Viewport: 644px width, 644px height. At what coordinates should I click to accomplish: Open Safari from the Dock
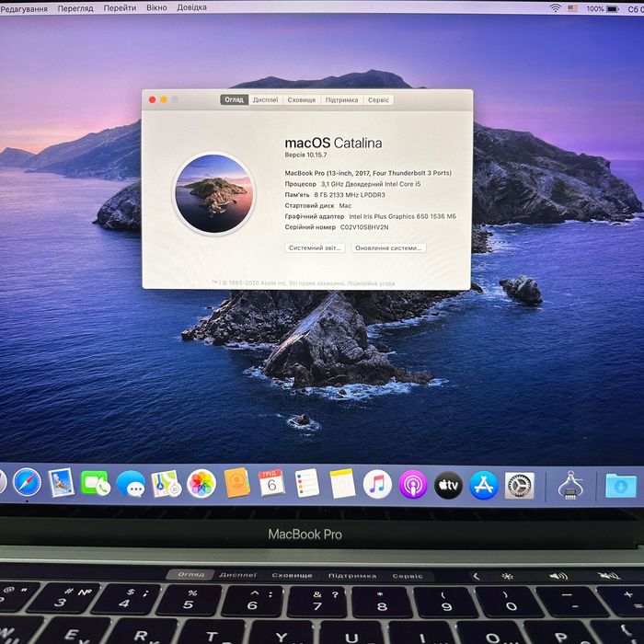coord(27,482)
